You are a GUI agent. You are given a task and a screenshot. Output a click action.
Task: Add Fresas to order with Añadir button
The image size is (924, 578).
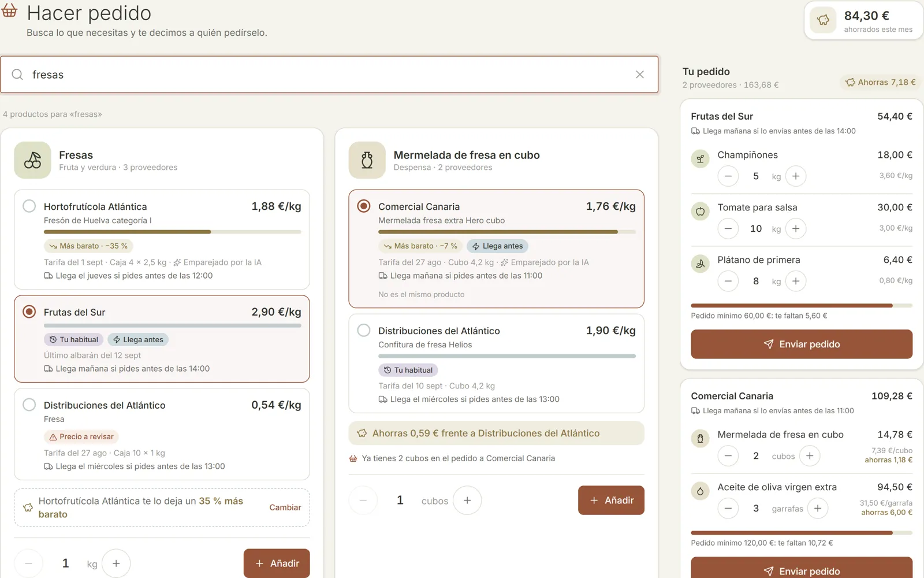click(277, 563)
